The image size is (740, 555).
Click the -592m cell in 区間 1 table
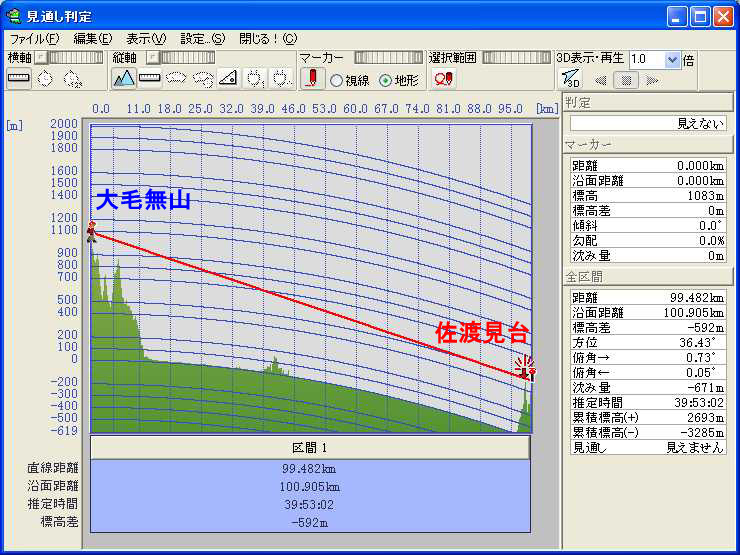pyautogui.click(x=310, y=522)
